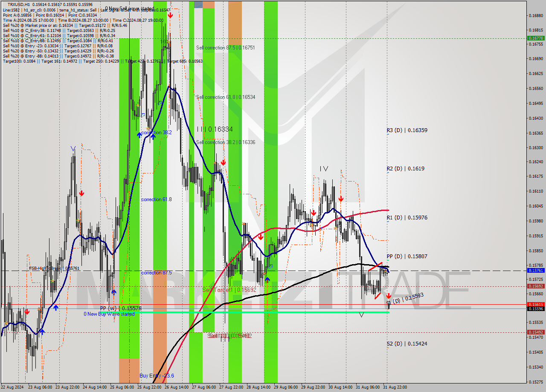546x392 pixels.
Task: Click red sell arrow under 'New Sell wave started'
Action: tap(170, 15)
